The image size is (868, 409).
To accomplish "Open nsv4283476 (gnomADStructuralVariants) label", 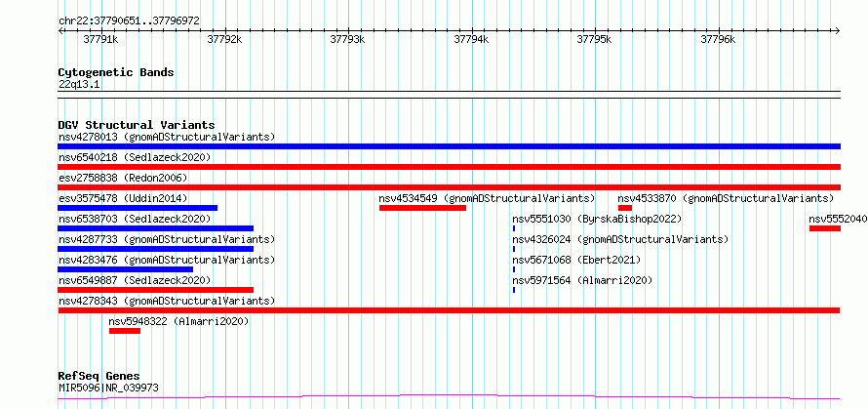I will (x=167, y=260).
